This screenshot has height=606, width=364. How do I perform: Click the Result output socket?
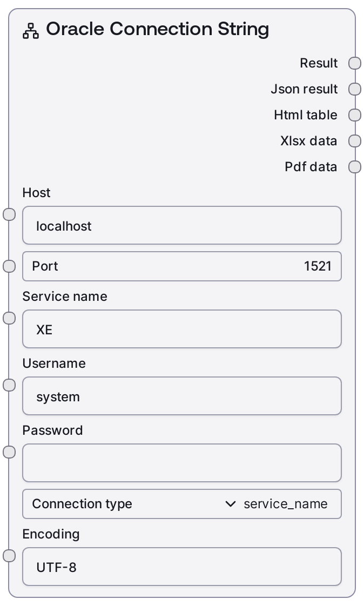[x=354, y=63]
